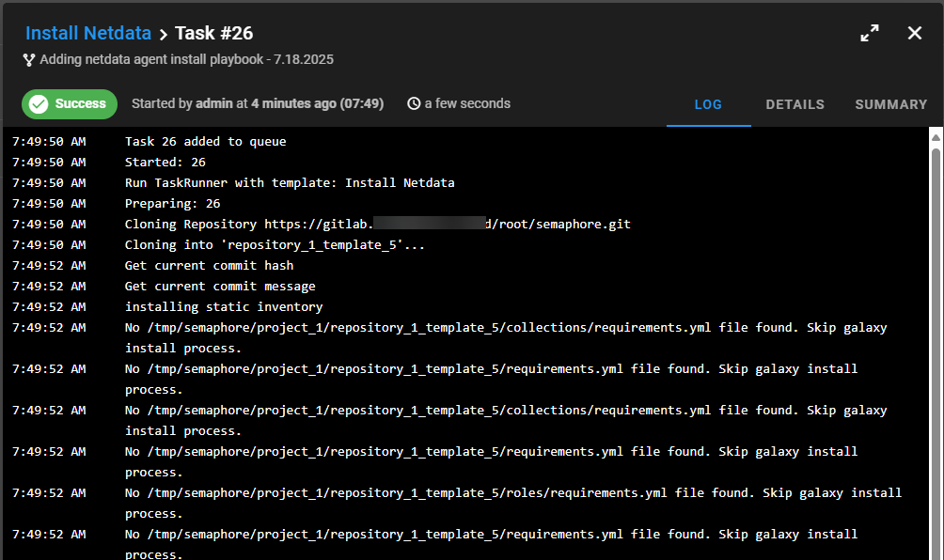Click the 'Cloning Repository' log line
This screenshot has height=560, width=944.
coord(377,225)
